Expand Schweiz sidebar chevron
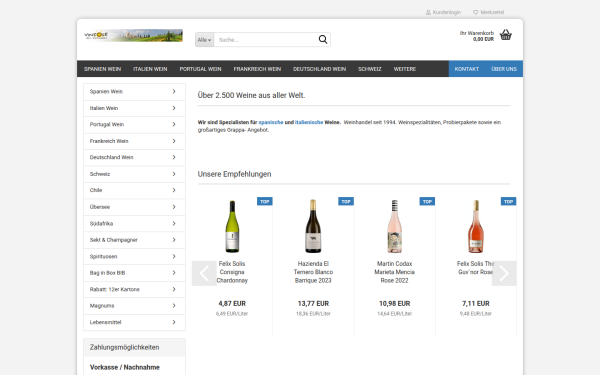Image resolution: width=600 pixels, height=375 pixels. pos(174,174)
